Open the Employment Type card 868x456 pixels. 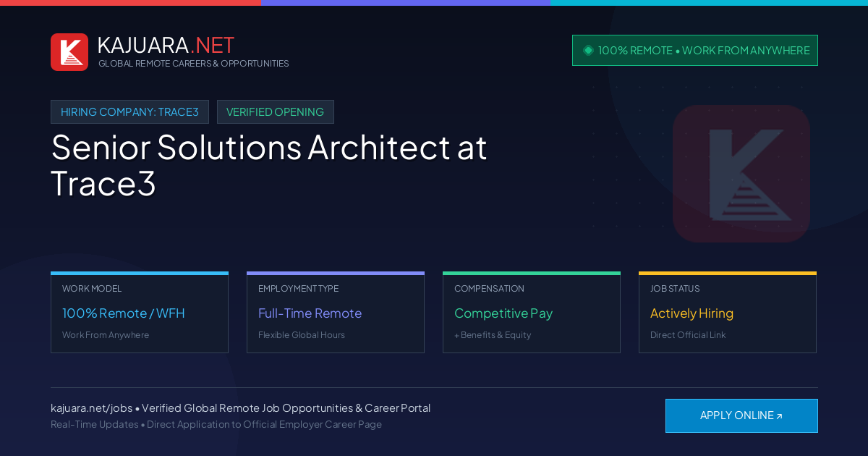pos(336,313)
